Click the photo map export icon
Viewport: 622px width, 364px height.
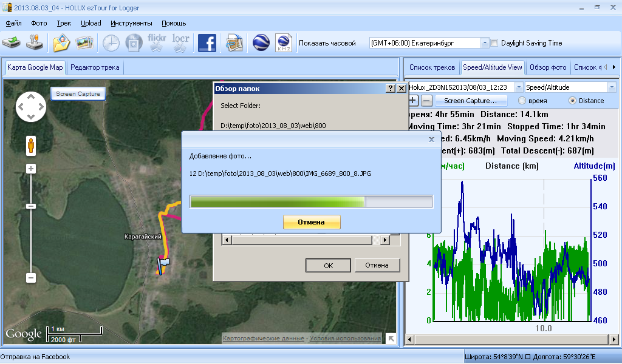point(234,43)
